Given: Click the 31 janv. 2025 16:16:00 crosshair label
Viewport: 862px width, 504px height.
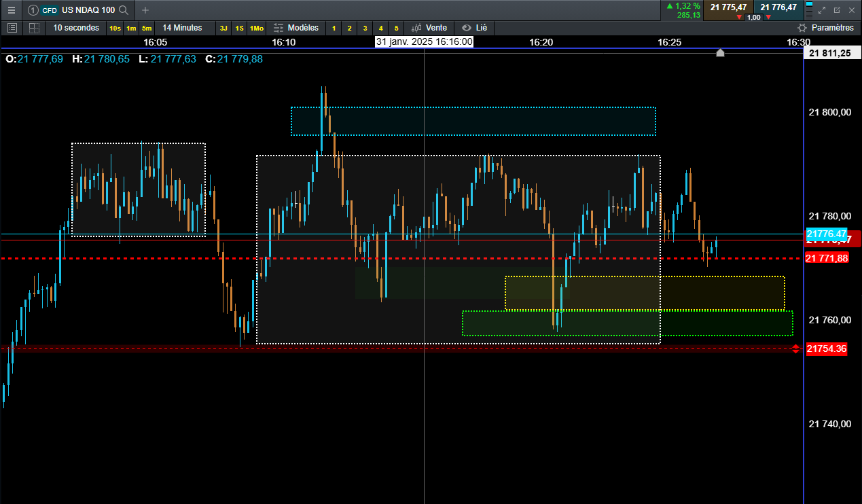Looking at the screenshot, I should (x=425, y=41).
